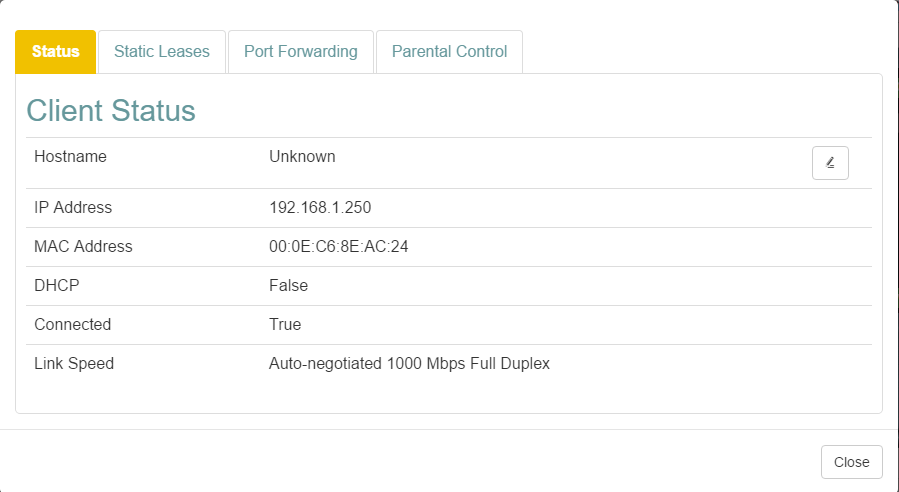Click the Connected row label
This screenshot has height=492, width=899.
tap(72, 325)
